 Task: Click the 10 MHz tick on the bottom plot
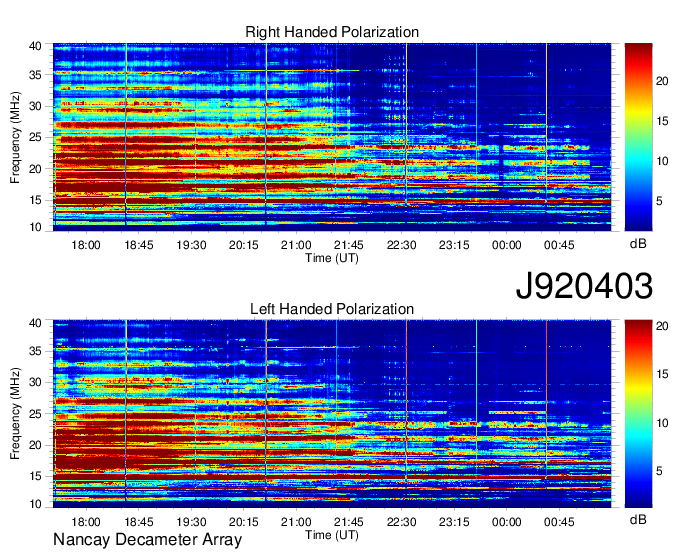(36, 504)
